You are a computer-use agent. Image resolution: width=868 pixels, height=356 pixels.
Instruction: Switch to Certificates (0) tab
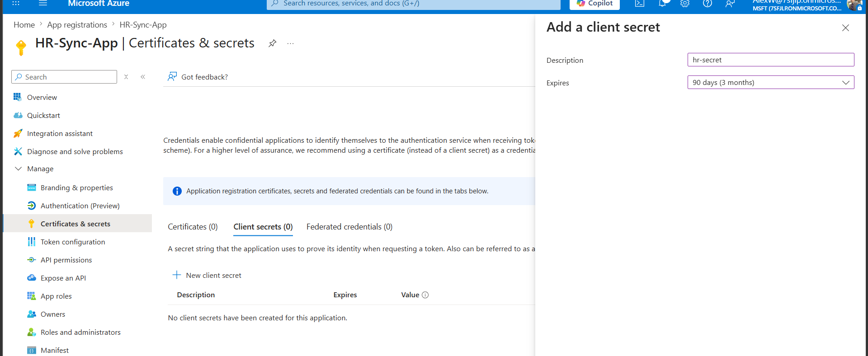[x=193, y=227]
